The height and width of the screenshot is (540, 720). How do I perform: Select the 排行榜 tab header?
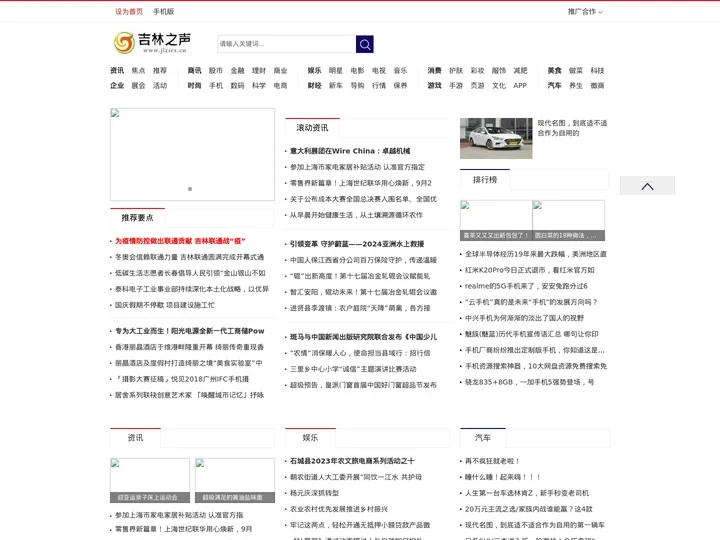pyautogui.click(x=485, y=180)
